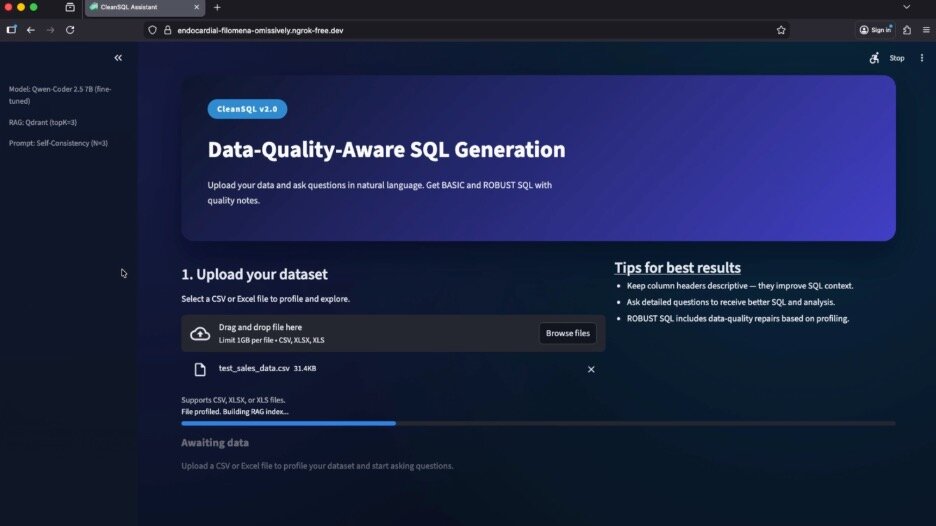Click the Upload your data and ask questions description
The image size is (936, 526).
click(380, 193)
